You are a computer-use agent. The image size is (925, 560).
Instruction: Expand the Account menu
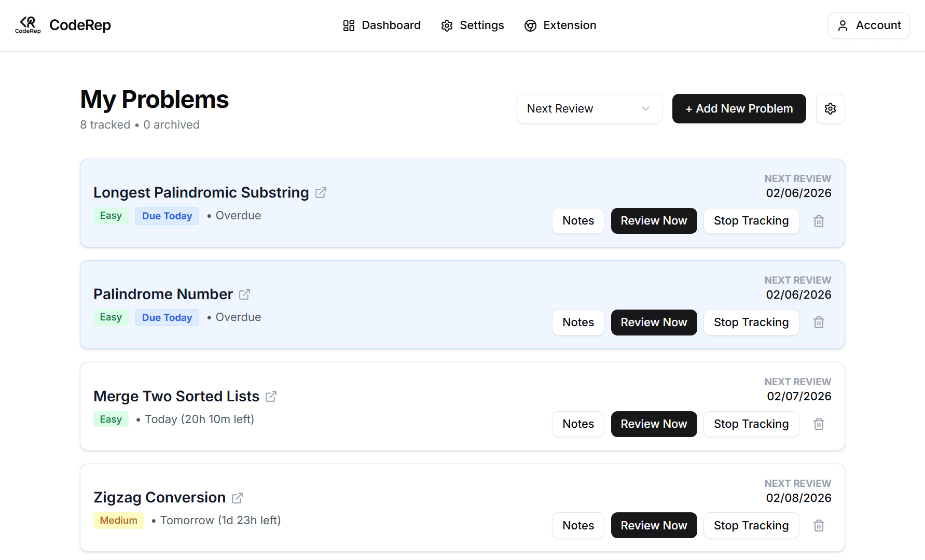(868, 25)
